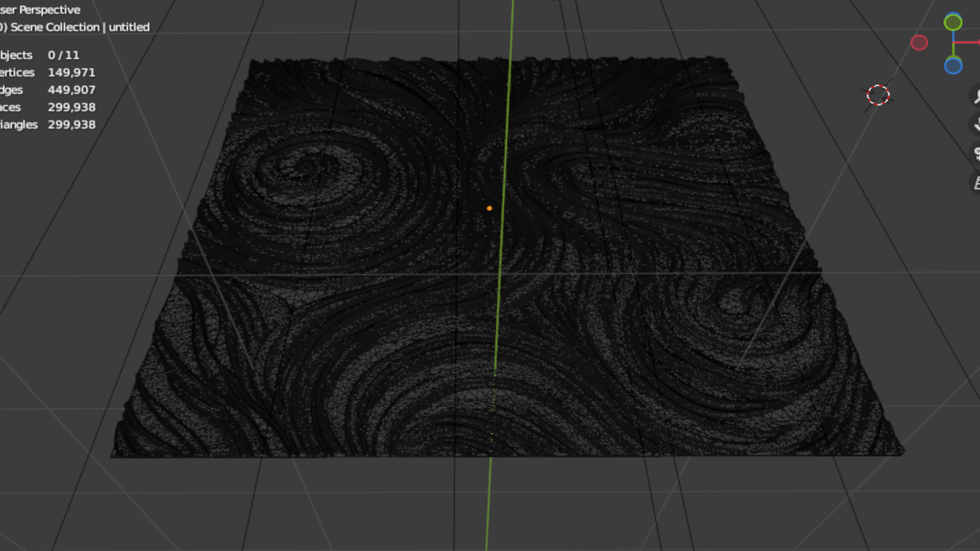Click the Vertices 149,971 statistic
980x551 pixels.
(x=47, y=72)
